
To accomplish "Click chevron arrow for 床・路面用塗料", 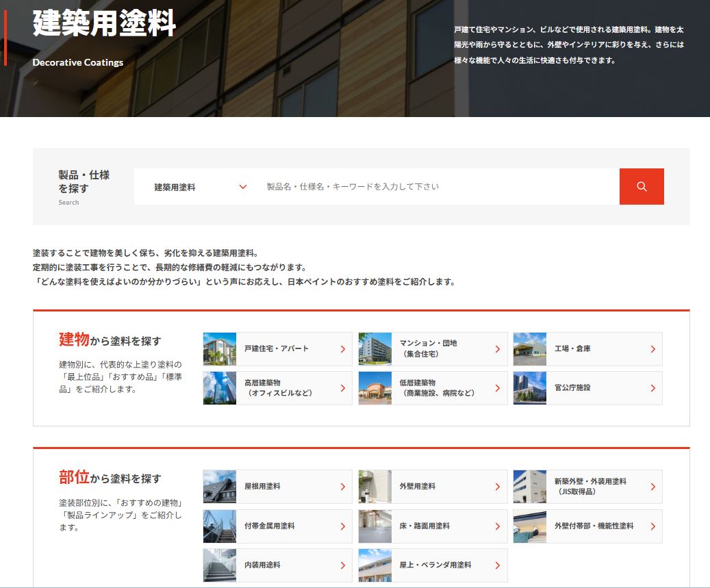I will coord(497,526).
